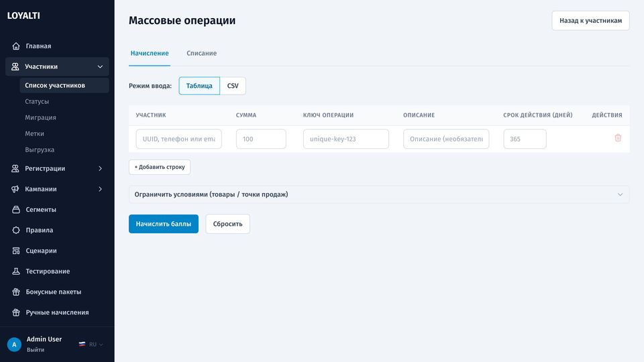This screenshot has height=362, width=644.
Task: Click СРОК ДЕЙСТВИЯ (ДНЕЙ) column header
Action: pyautogui.click(x=537, y=115)
